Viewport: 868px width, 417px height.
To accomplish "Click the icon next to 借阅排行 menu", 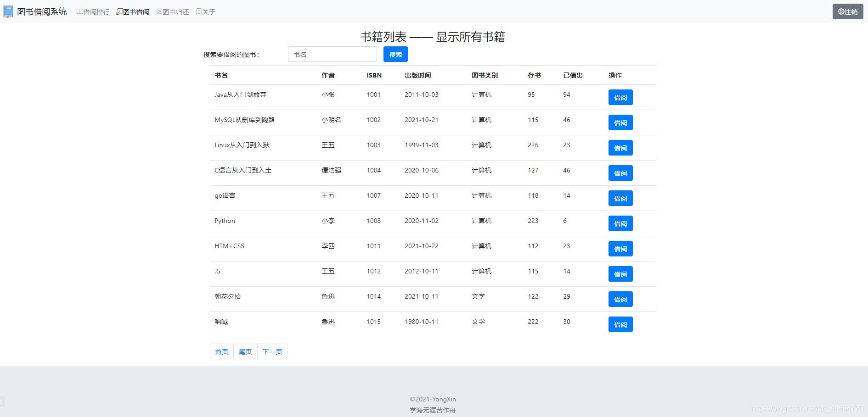I will (79, 11).
